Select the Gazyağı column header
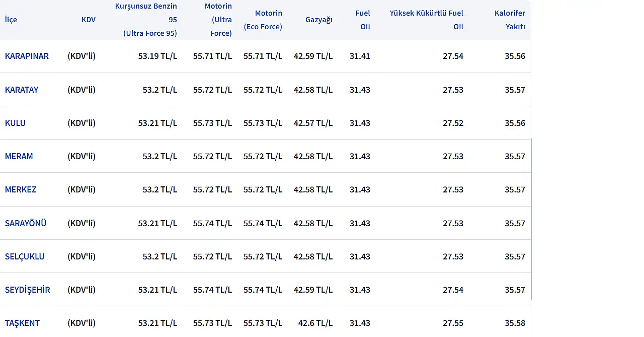Image resolution: width=644 pixels, height=337 pixels. [318, 20]
